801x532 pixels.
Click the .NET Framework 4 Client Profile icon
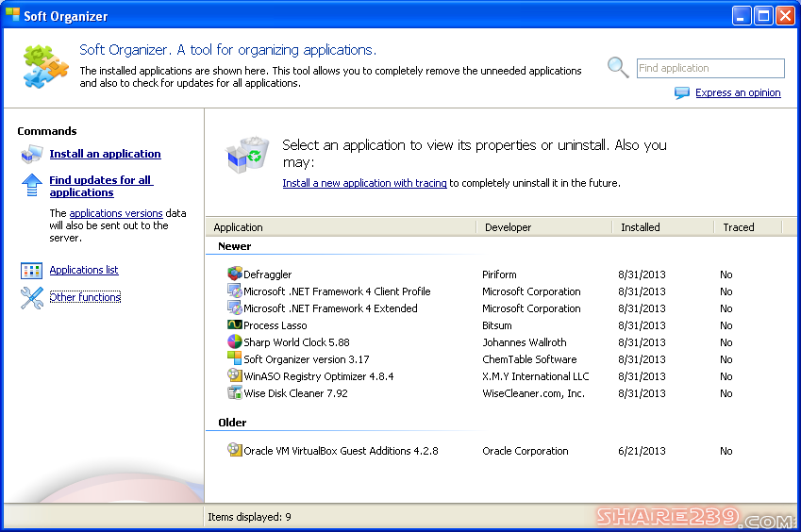pos(235,291)
